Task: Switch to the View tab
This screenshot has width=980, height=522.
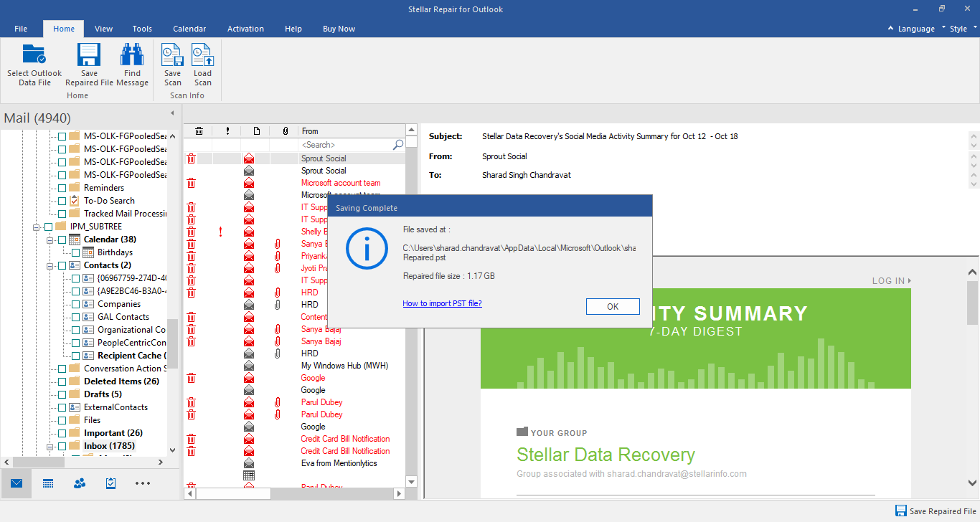Action: pyautogui.click(x=104, y=29)
